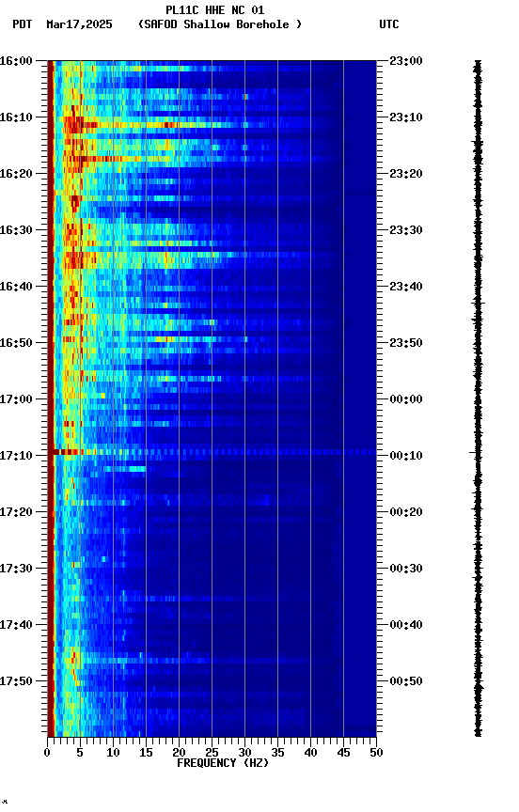Click the 'FREQUENCY (HZ)' axis label

tap(223, 763)
